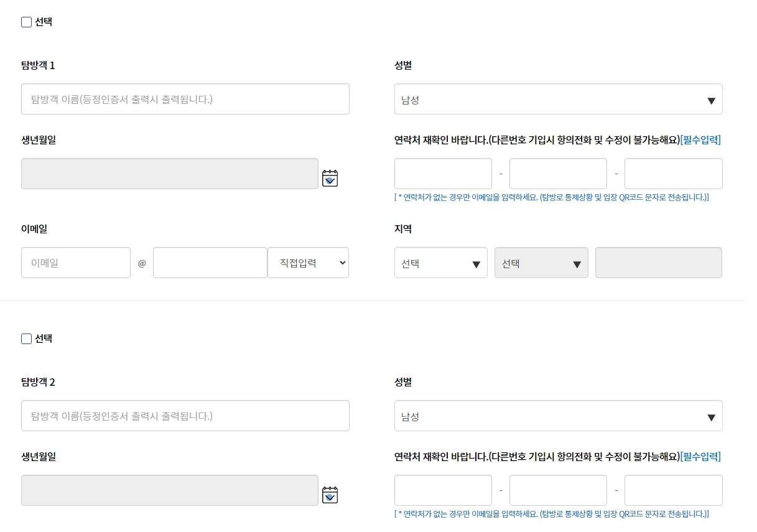Click the email domain field after the @ symbol
The height and width of the screenshot is (532, 757).
(210, 262)
